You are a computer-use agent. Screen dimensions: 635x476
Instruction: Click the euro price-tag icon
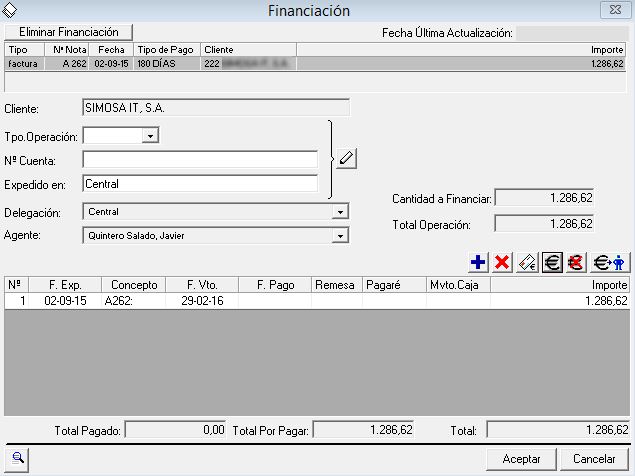click(x=527, y=263)
